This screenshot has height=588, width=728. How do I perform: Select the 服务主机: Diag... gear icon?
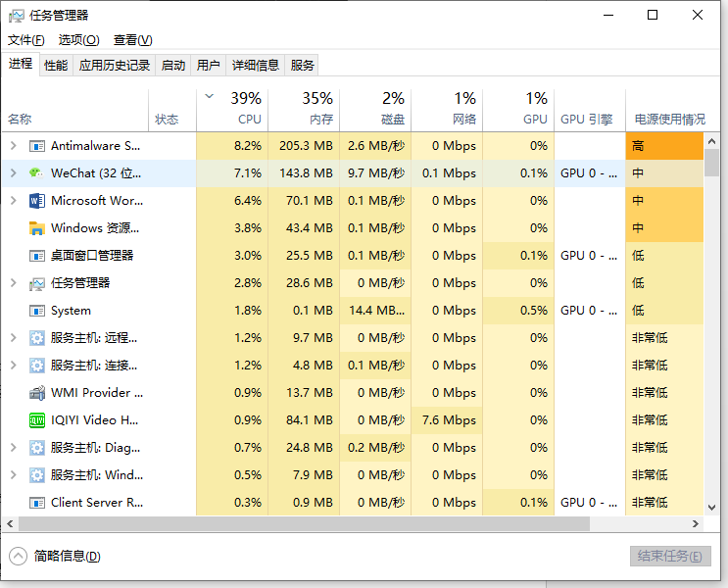click(x=36, y=448)
